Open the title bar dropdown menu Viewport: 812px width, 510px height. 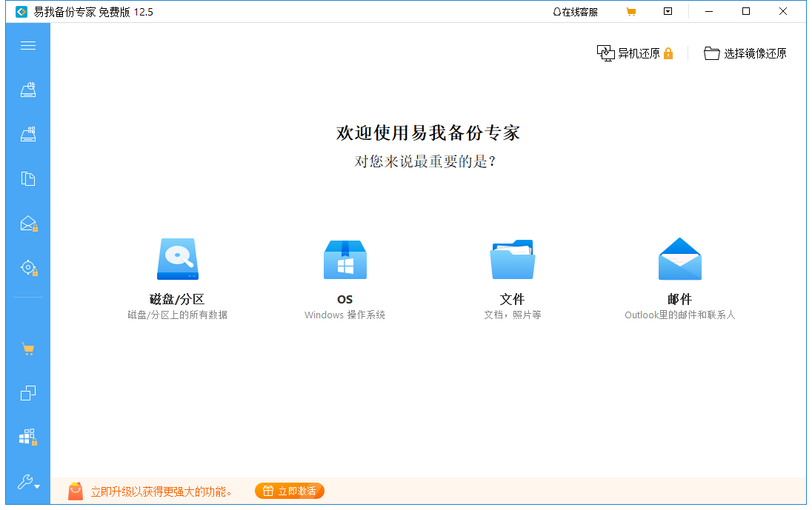coord(668,11)
